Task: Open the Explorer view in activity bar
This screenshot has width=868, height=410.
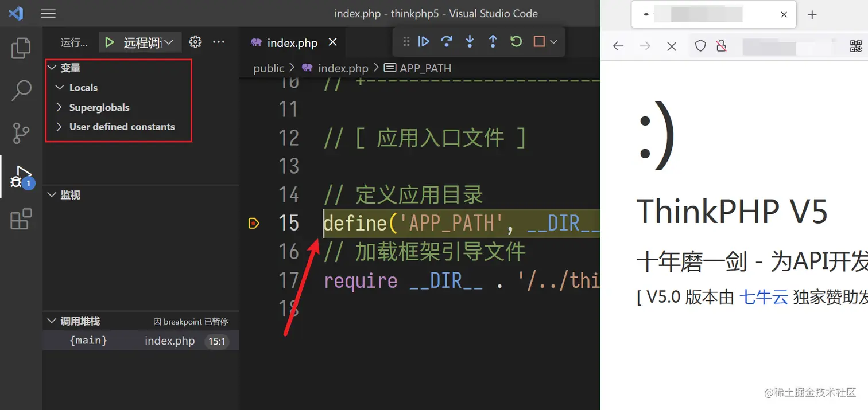Action: pyautogui.click(x=21, y=48)
